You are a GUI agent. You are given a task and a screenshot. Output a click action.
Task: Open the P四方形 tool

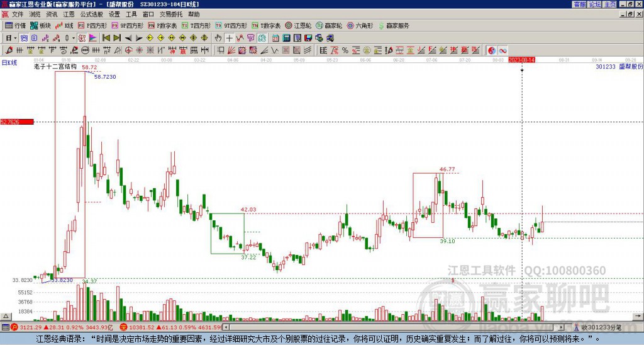coord(92,25)
